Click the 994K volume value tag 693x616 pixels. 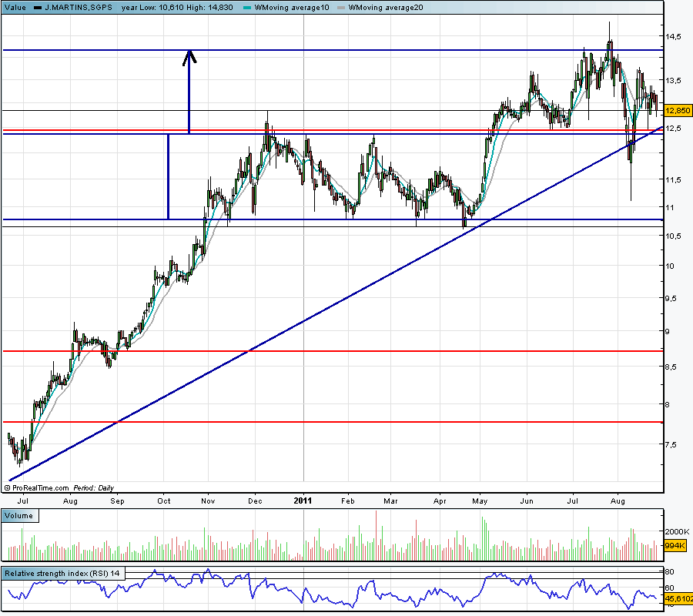[675, 545]
